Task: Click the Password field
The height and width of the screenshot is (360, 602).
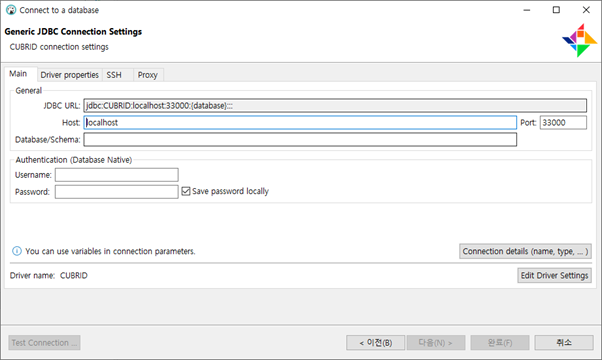Action: point(116,192)
